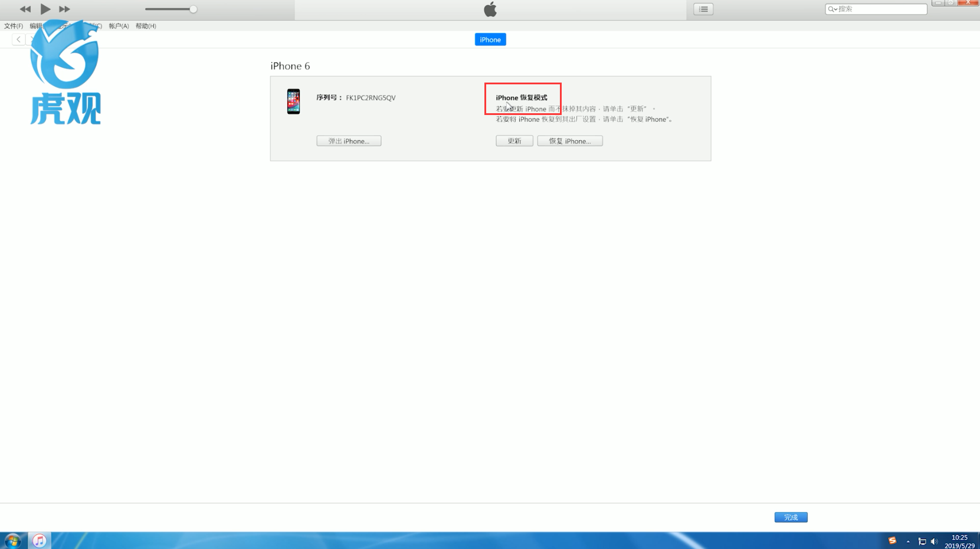Select serial number FK1PC2RNG5QV text
The image size is (980, 549).
coord(371,98)
